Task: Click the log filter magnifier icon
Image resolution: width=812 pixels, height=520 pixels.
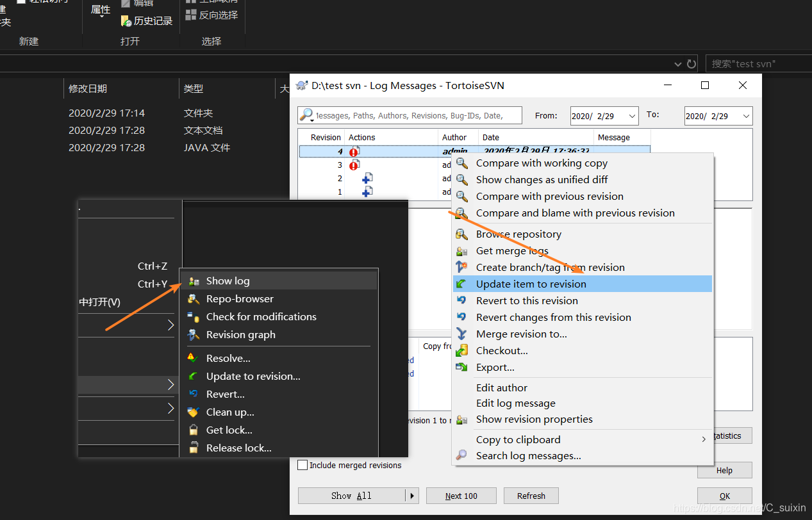Action: pyautogui.click(x=307, y=115)
